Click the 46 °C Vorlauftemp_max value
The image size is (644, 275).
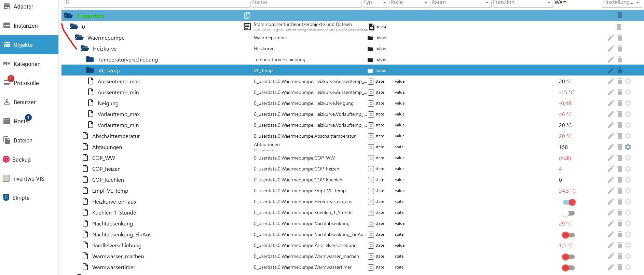565,114
